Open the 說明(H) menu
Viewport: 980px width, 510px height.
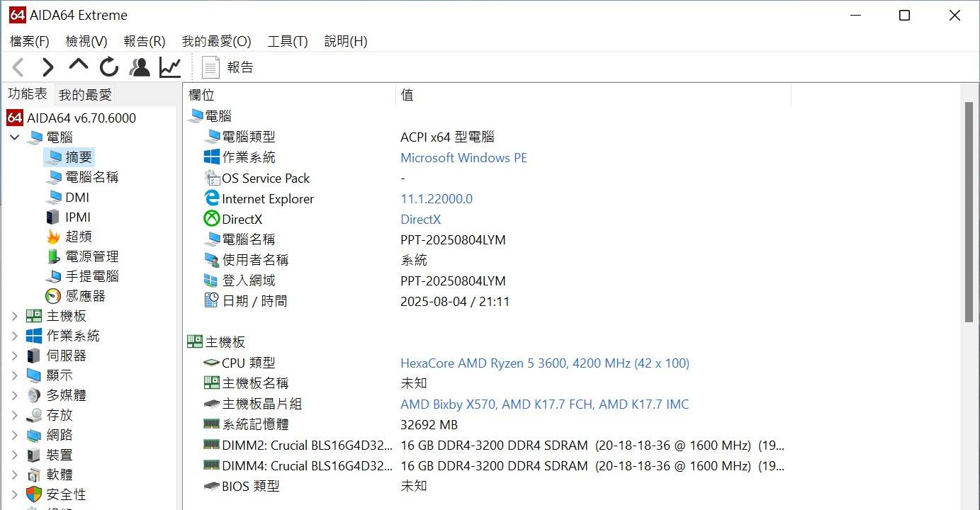(x=346, y=41)
